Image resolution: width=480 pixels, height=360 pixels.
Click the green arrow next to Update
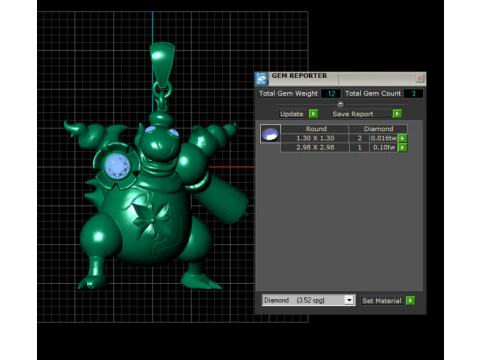313,114
